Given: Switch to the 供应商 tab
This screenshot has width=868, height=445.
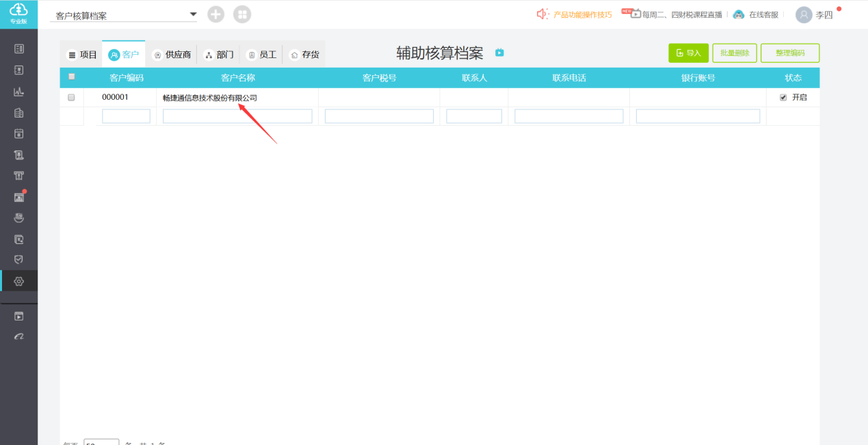Looking at the screenshot, I should point(172,55).
